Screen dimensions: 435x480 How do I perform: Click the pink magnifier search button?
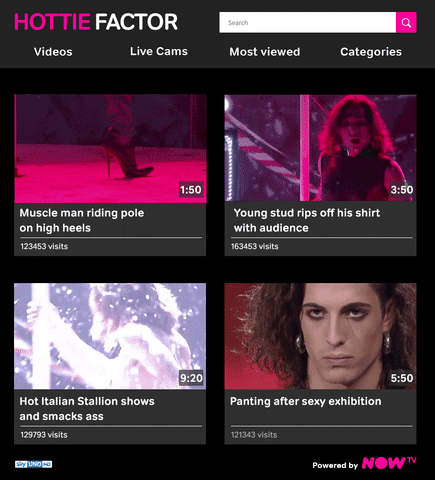(406, 22)
